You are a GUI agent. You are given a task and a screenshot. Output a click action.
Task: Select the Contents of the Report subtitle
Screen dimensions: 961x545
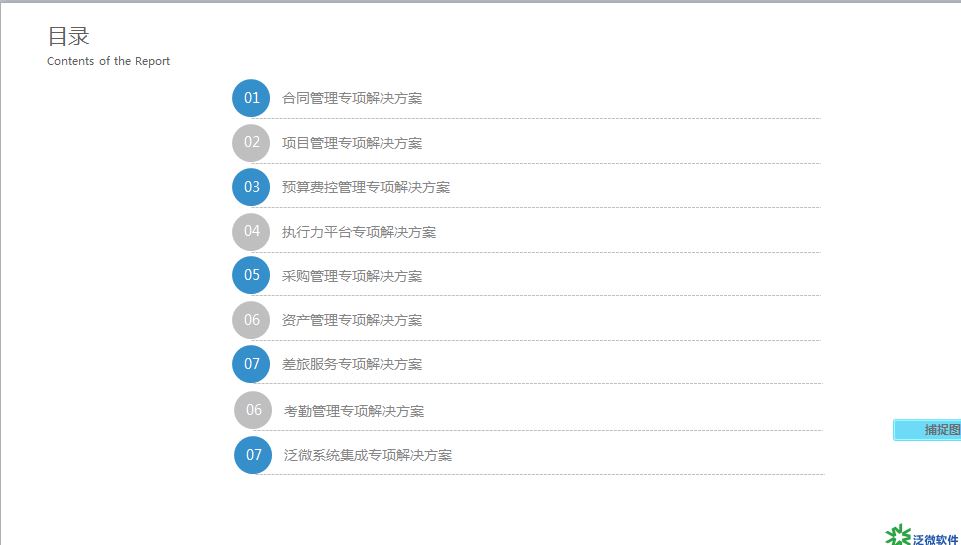click(x=108, y=61)
